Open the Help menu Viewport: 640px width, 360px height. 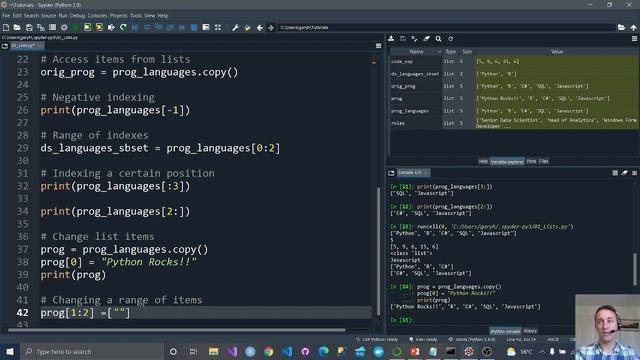click(x=162, y=16)
